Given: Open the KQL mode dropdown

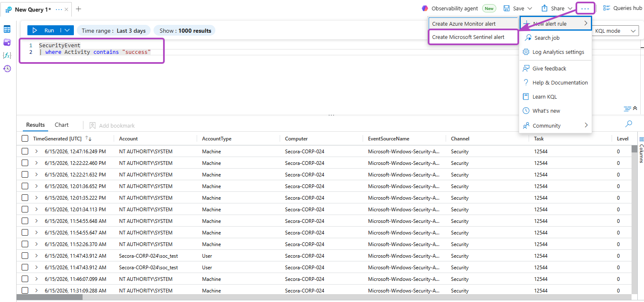Looking at the screenshot, I should 615,31.
